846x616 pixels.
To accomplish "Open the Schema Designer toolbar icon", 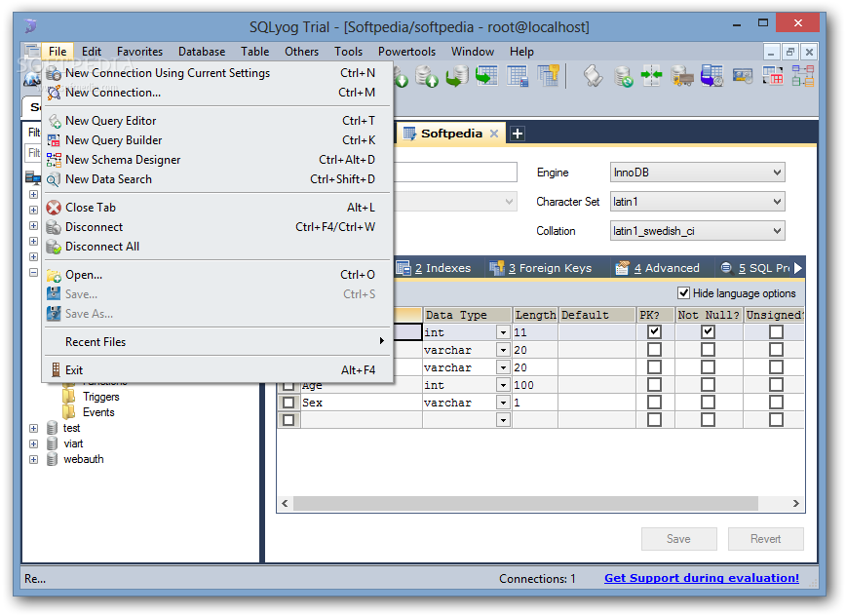I will (x=803, y=76).
